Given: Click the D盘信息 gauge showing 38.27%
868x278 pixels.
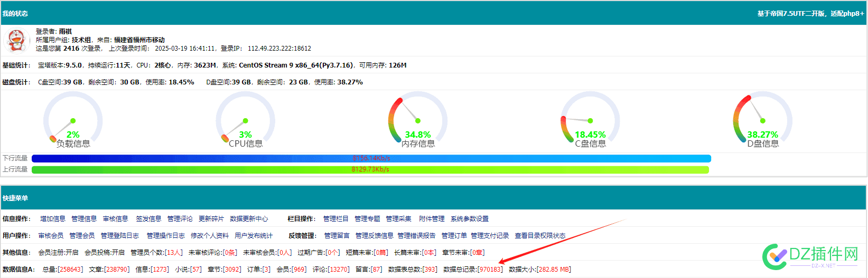Looking at the screenshot, I should [x=762, y=120].
